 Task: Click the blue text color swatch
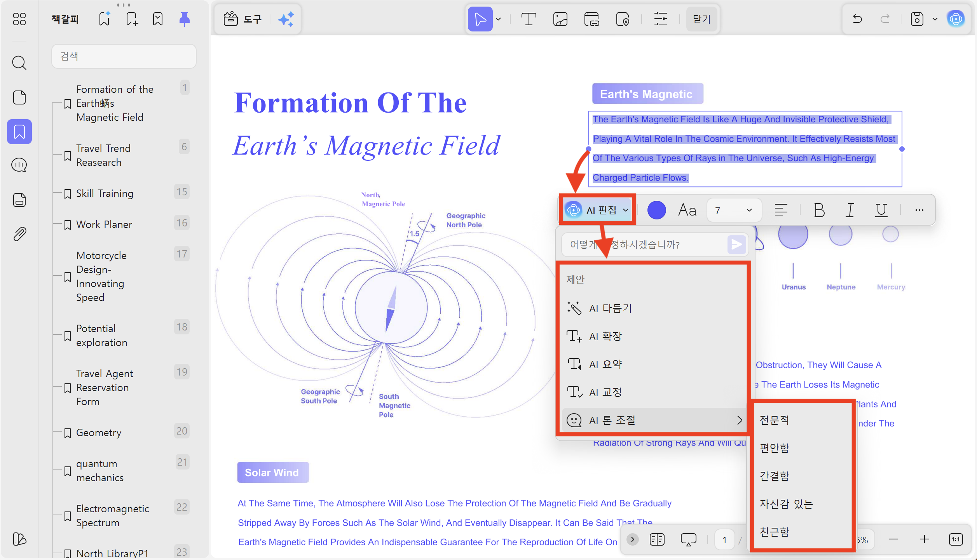pyautogui.click(x=657, y=210)
